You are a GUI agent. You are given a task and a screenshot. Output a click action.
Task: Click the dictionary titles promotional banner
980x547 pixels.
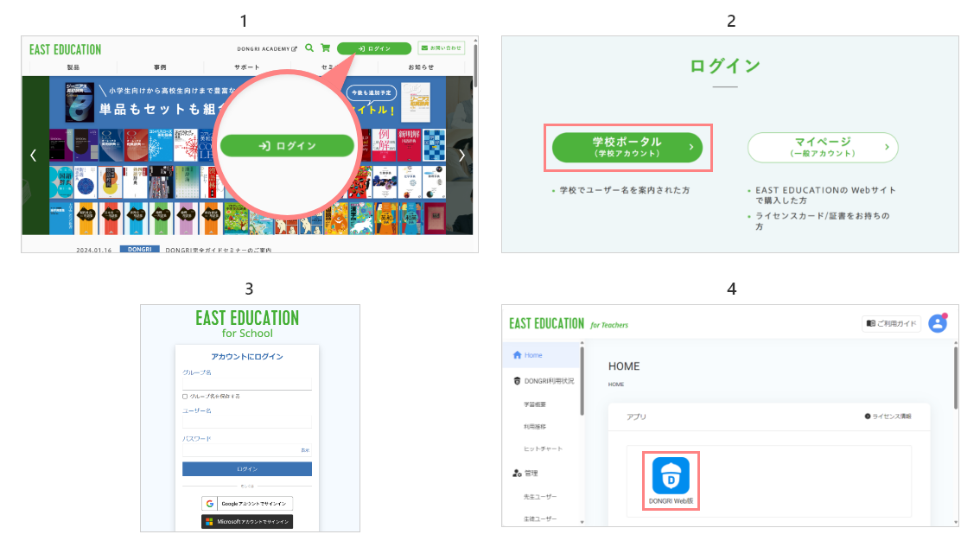coord(247,156)
